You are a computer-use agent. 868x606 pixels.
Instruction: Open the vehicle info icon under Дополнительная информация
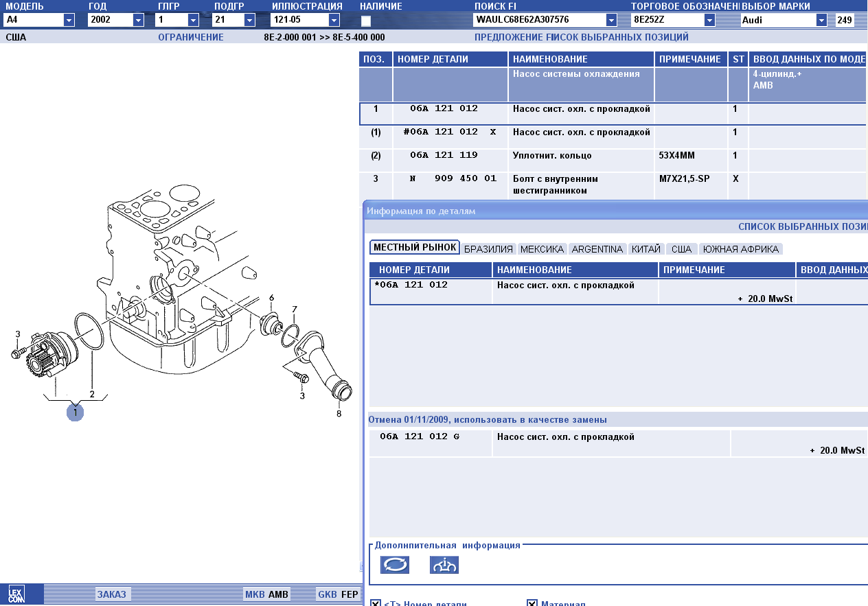tap(444, 565)
